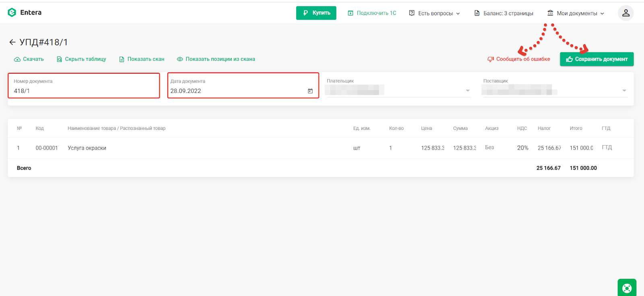Click total 151 000.00 in Всего row

pyautogui.click(x=583, y=168)
